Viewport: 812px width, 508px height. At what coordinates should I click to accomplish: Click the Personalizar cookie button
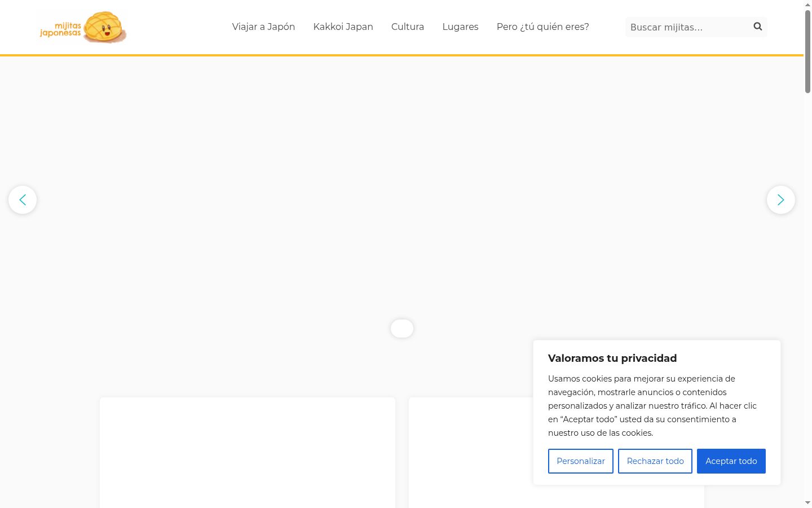tap(581, 461)
